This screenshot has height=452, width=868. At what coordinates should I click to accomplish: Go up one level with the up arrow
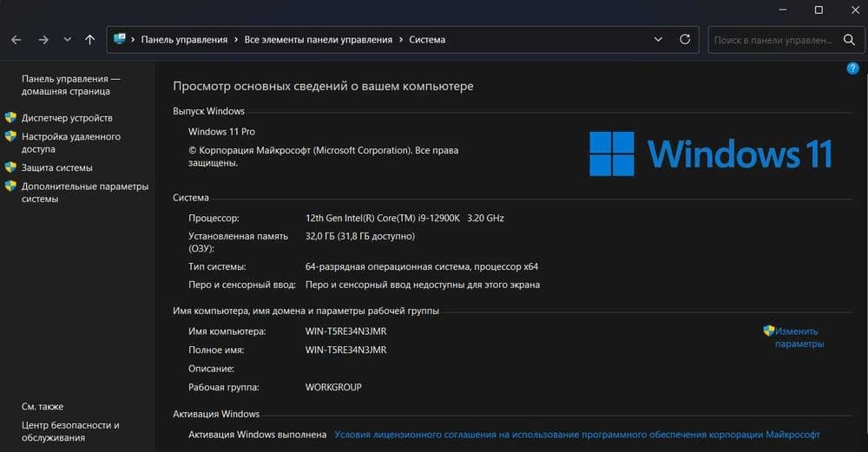pyautogui.click(x=89, y=40)
